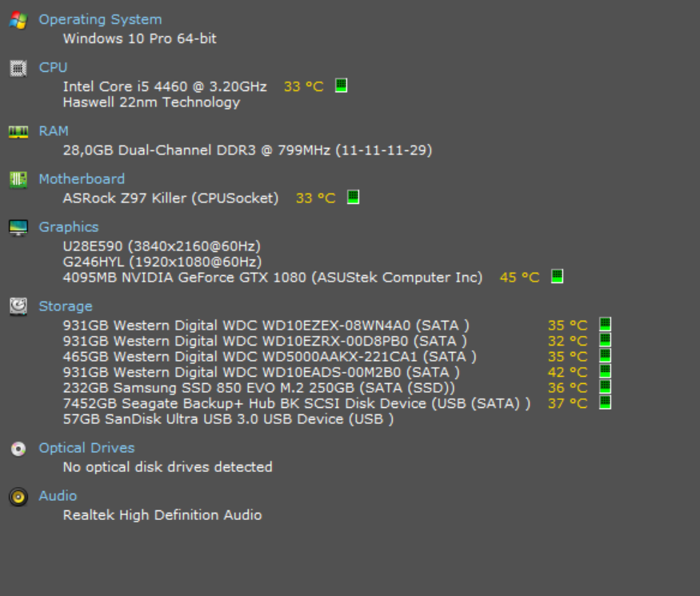Open the Motherboard section link
This screenshot has height=596, width=700.
[x=82, y=179]
